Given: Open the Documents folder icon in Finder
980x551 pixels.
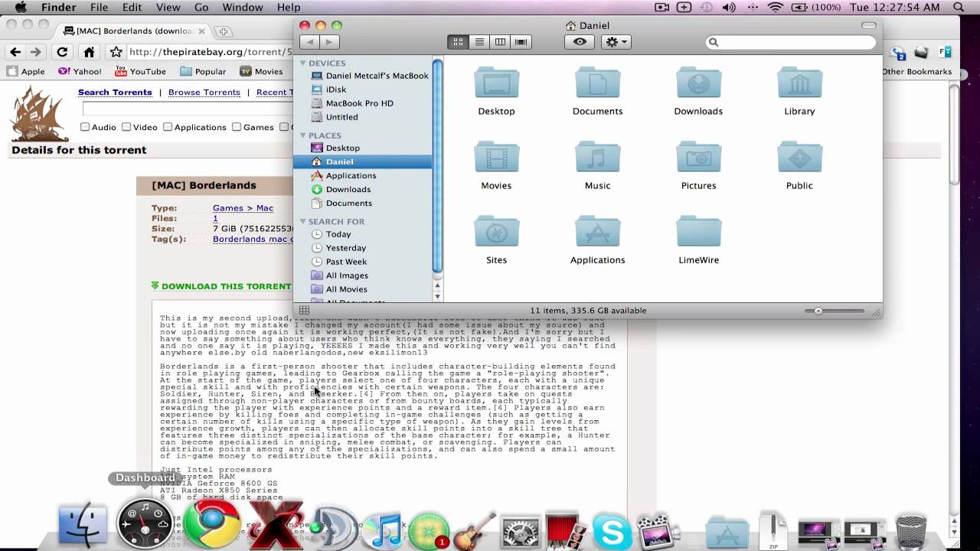Looking at the screenshot, I should point(597,83).
